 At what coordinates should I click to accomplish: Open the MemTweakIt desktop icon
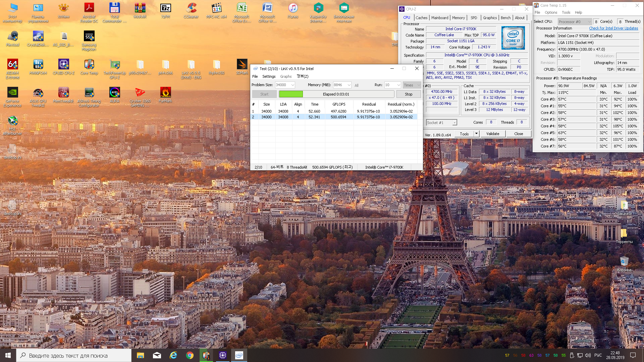63,93
